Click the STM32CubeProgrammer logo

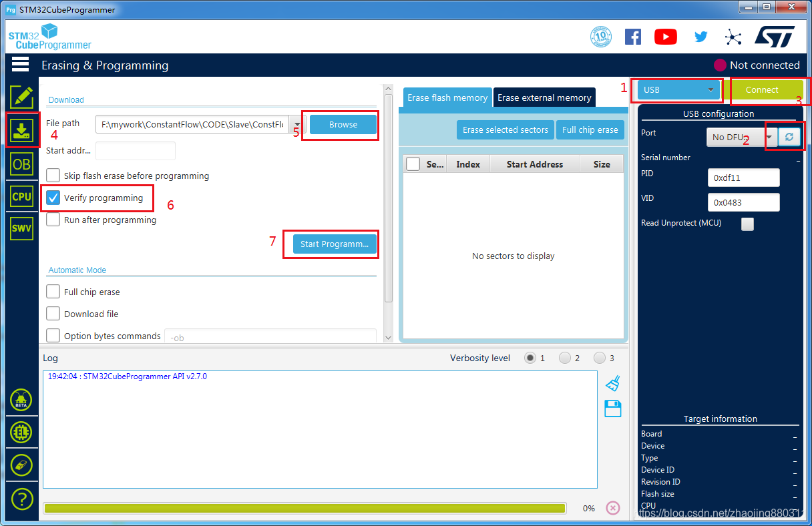click(x=49, y=37)
